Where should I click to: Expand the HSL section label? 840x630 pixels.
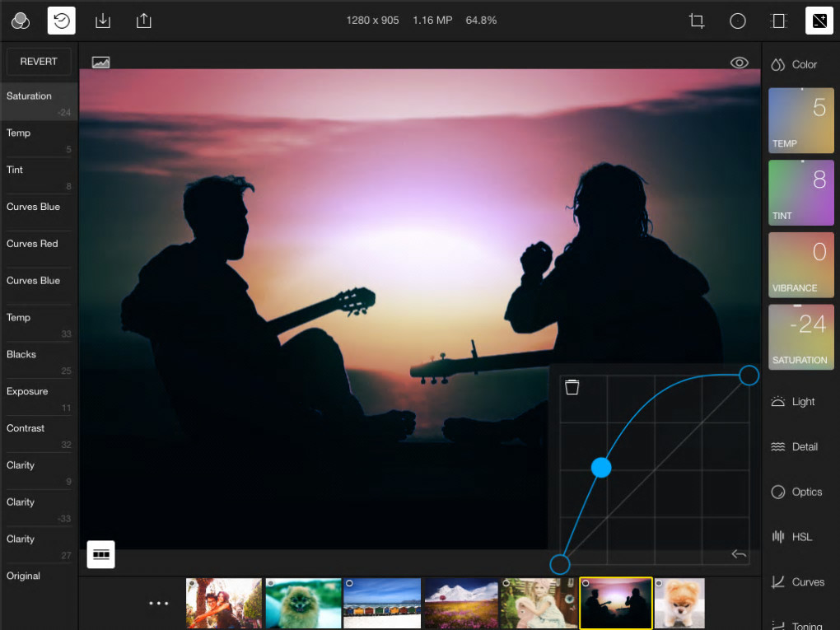[802, 537]
